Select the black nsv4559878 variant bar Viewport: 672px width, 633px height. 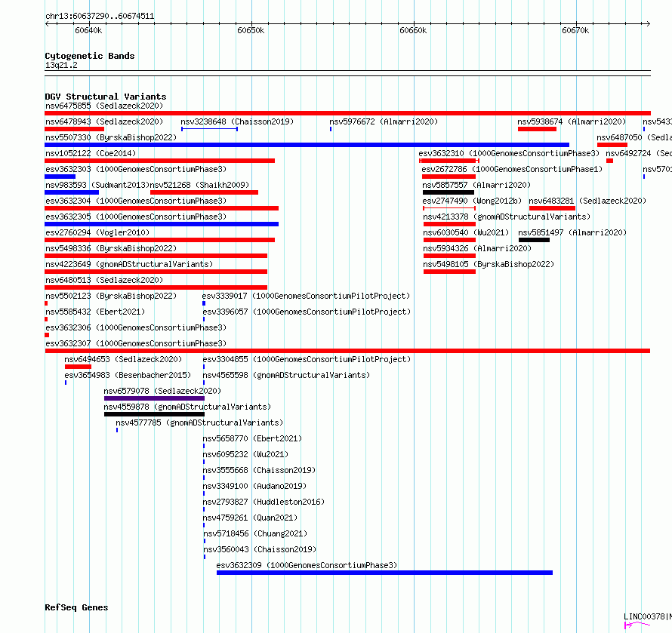154,414
